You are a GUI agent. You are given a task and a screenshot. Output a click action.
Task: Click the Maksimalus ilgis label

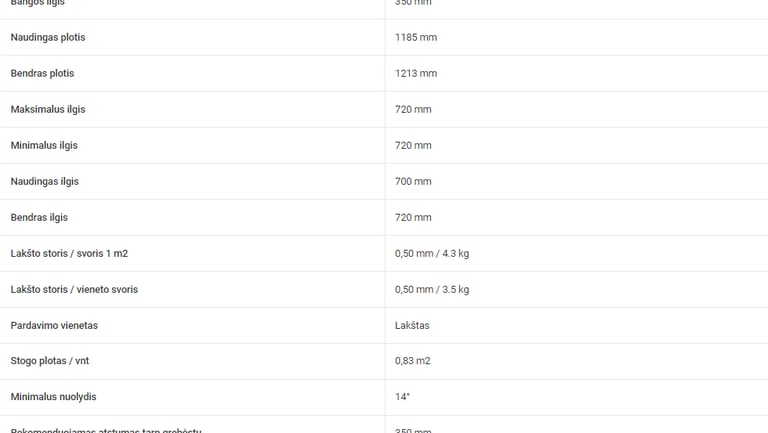(48, 109)
